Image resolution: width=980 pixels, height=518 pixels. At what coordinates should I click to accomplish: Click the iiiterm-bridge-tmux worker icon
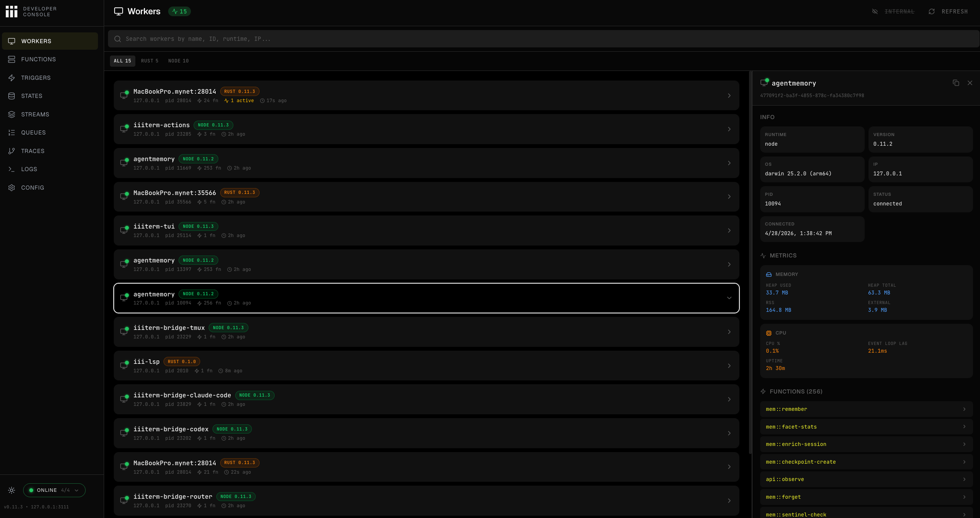pyautogui.click(x=124, y=331)
